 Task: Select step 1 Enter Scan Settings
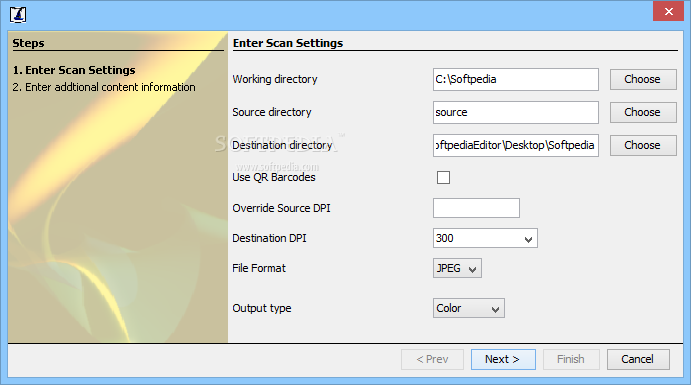coord(74,70)
